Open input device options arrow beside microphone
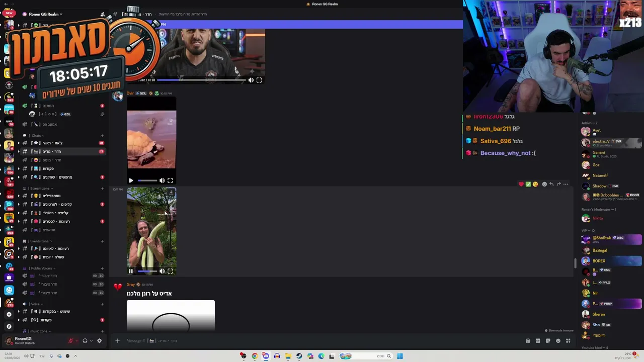The image size is (644, 362). click(77, 341)
